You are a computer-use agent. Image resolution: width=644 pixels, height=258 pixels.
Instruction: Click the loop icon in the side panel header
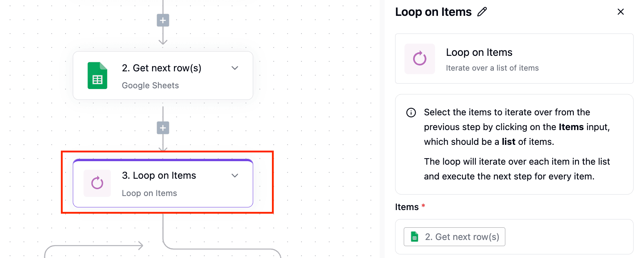pyautogui.click(x=420, y=59)
